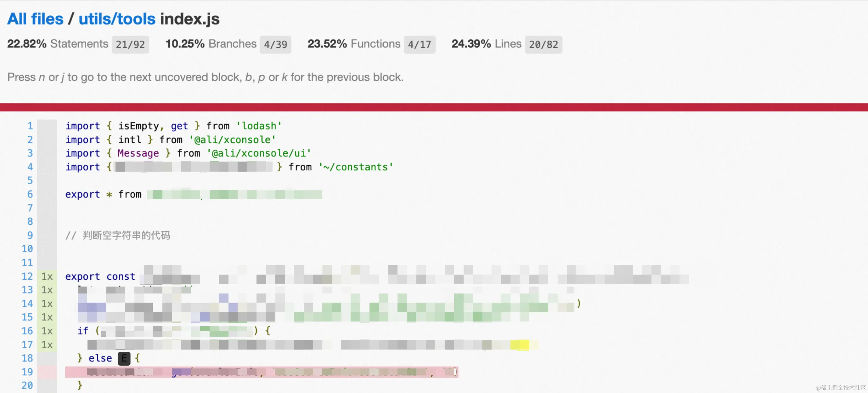Click the 22.82% Statements percentage
This screenshot has width=868, height=393.
tap(27, 44)
